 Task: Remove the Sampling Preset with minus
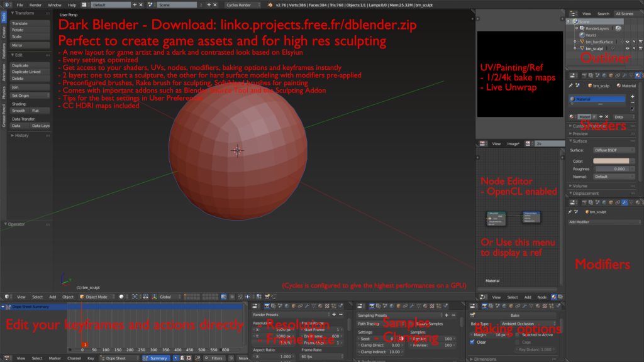pyautogui.click(x=453, y=315)
